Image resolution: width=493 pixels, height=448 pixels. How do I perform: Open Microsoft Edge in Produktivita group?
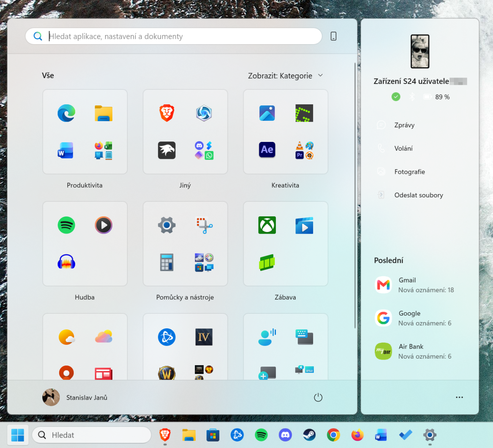coord(66,113)
